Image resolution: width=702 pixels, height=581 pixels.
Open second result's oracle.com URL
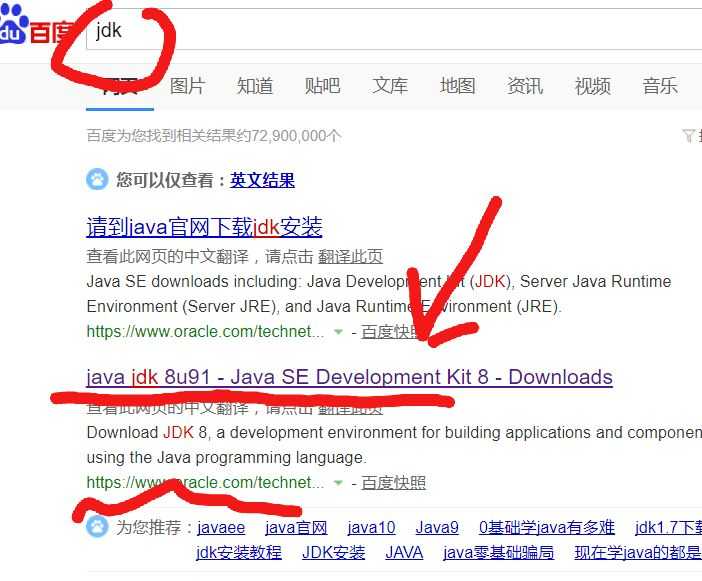tap(205, 482)
